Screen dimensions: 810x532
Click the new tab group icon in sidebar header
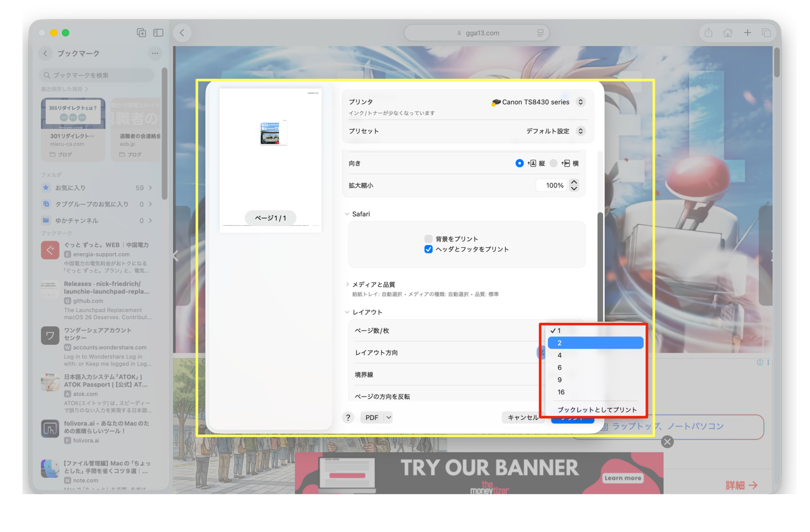point(141,33)
